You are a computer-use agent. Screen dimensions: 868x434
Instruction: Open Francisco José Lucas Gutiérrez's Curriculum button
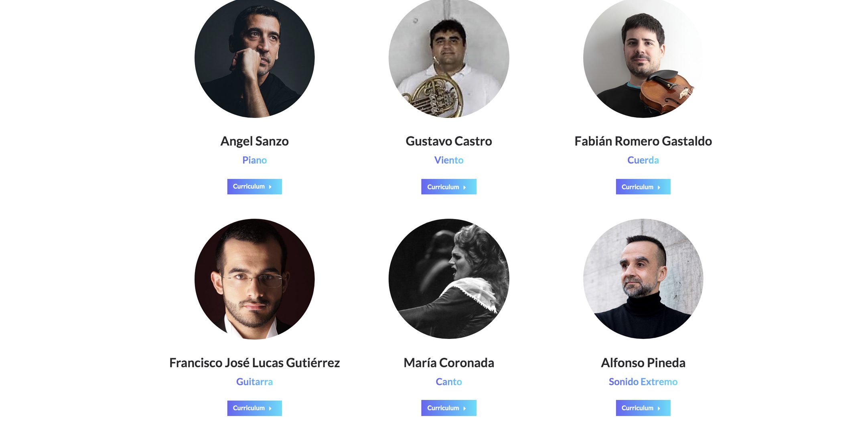[254, 408]
